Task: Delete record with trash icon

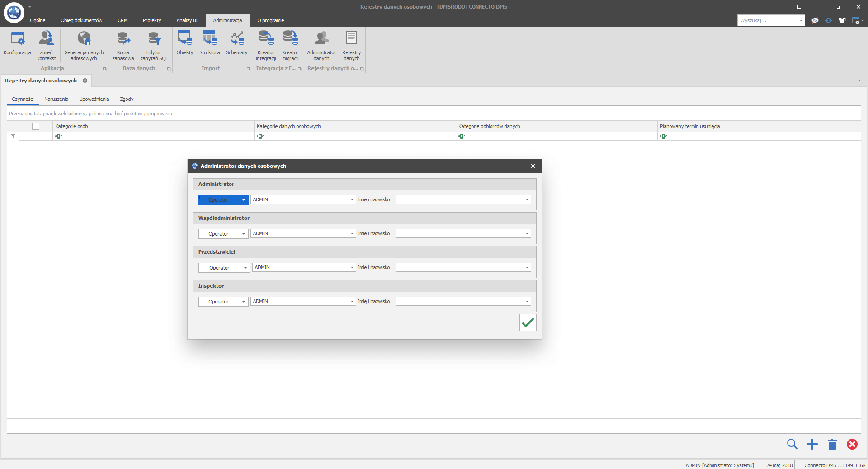Action: [x=832, y=444]
